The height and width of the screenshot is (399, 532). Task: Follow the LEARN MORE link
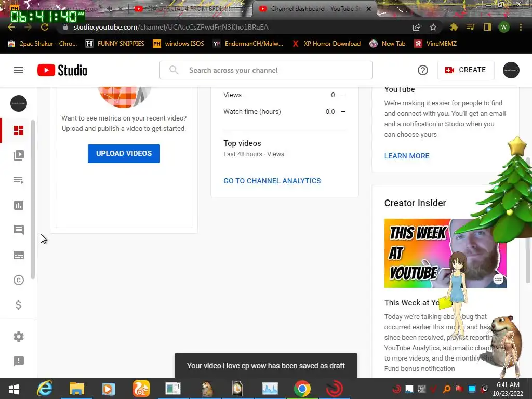(x=407, y=156)
